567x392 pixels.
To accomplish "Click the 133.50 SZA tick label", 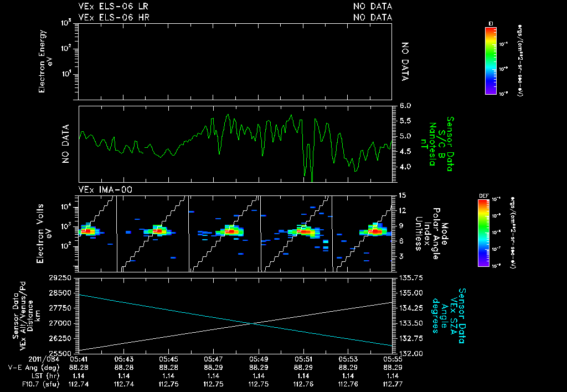I will point(410,323).
